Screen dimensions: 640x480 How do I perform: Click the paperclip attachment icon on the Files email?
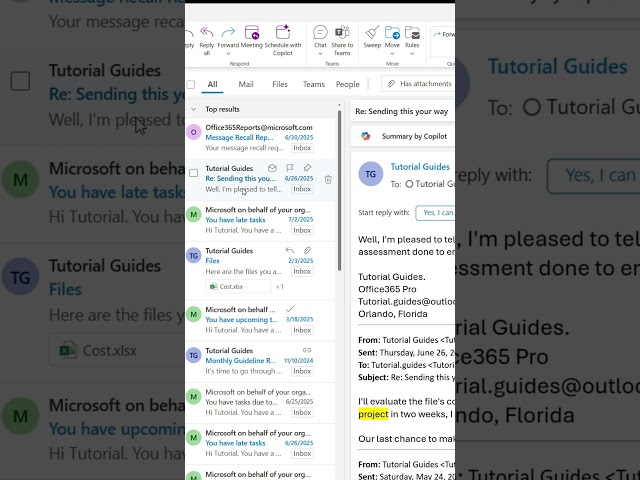(307, 250)
